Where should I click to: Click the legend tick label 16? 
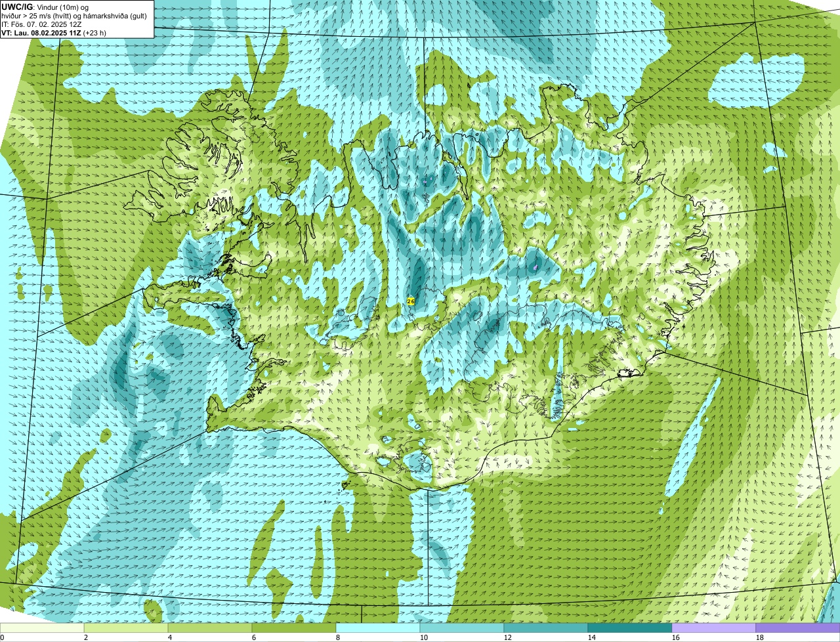point(676,637)
